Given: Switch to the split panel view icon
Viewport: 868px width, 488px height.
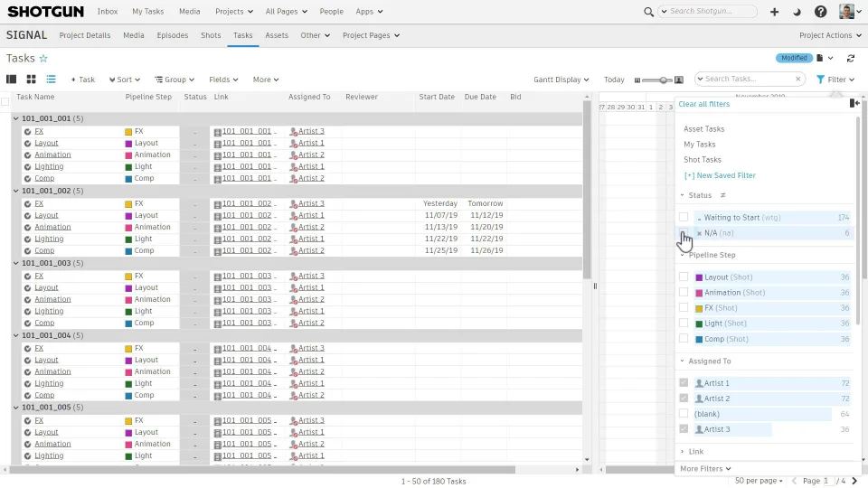Looking at the screenshot, I should 11,80.
